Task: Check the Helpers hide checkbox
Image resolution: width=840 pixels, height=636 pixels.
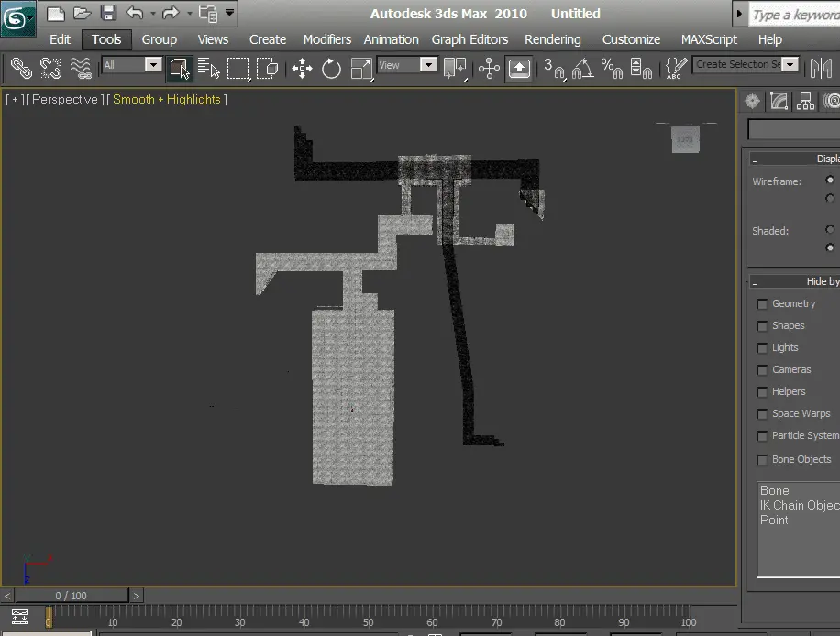Action: tap(762, 392)
